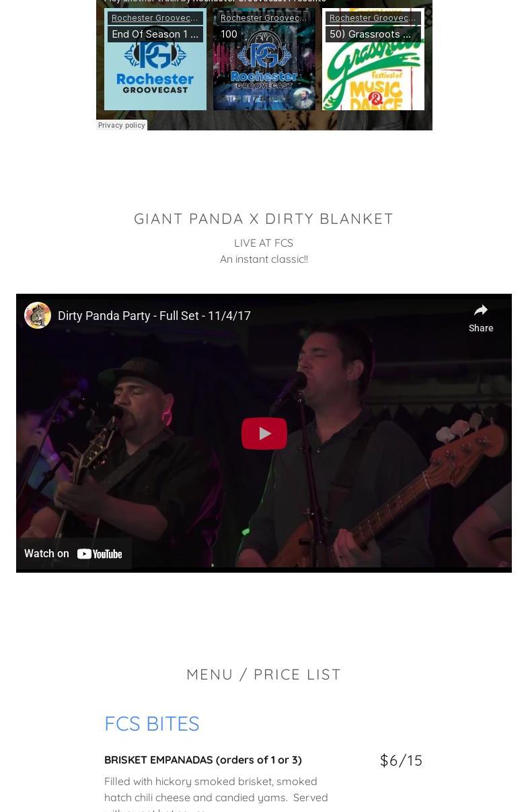Screen dimensions: 528x812
Task: Click the 100 track title label
Action: click(x=229, y=34)
